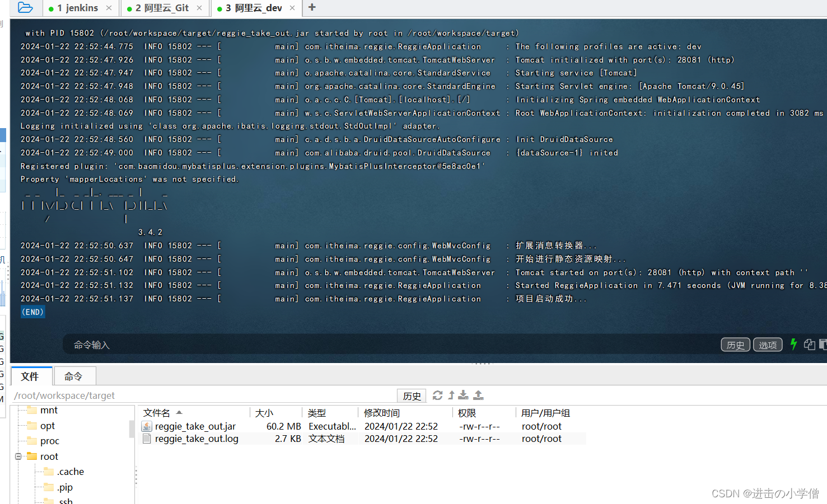This screenshot has width=827, height=504.
Task: Click the download file icon
Action: click(x=464, y=395)
